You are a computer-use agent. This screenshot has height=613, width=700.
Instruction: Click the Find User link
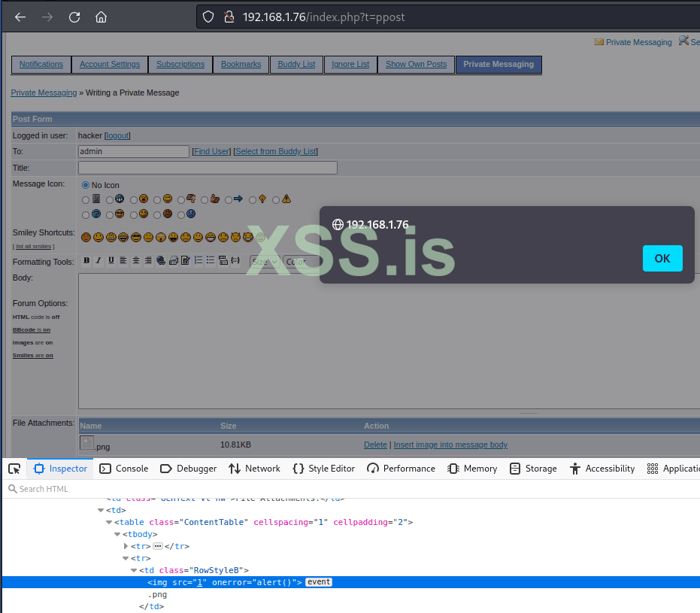click(x=211, y=151)
